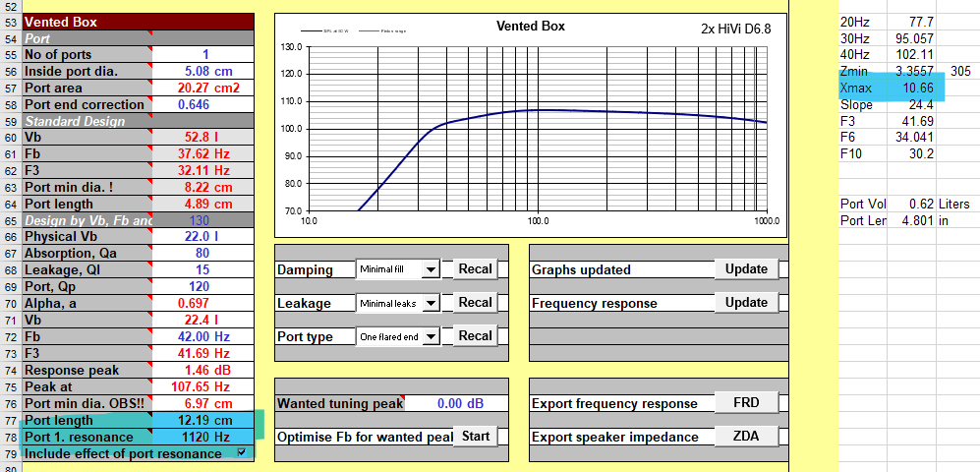The width and height of the screenshot is (980, 472).
Task: Open the Port type dropdown arrow
Action: [431, 336]
